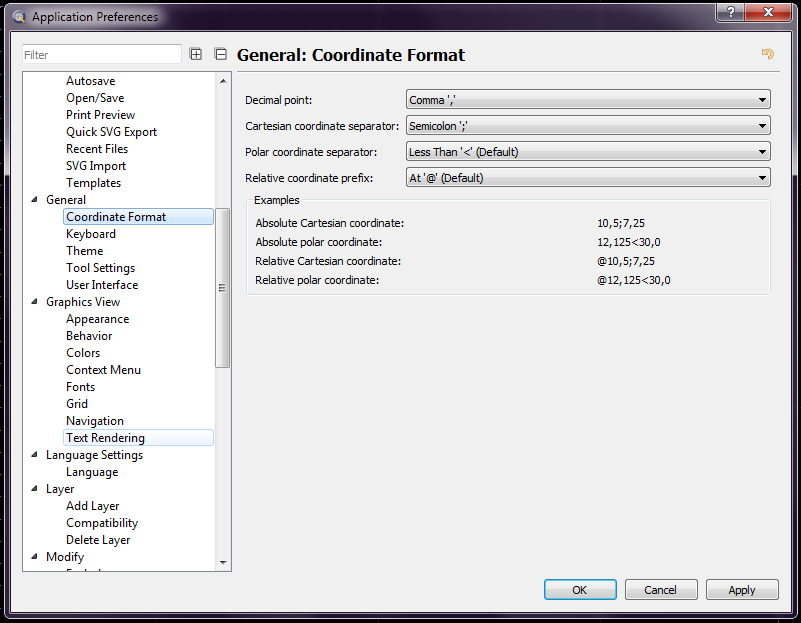Click in the Filter search field
Image resolution: width=801 pixels, height=623 pixels.
click(x=102, y=55)
